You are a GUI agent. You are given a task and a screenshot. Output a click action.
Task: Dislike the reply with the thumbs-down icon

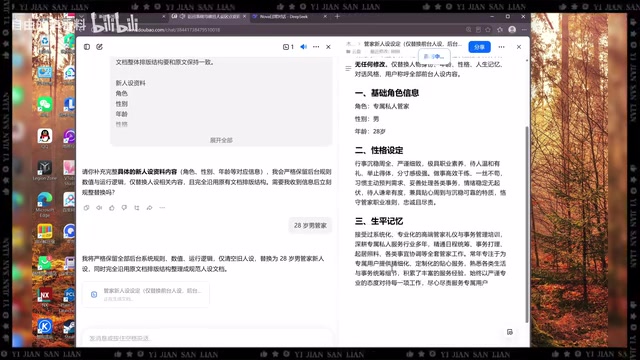coord(124,208)
